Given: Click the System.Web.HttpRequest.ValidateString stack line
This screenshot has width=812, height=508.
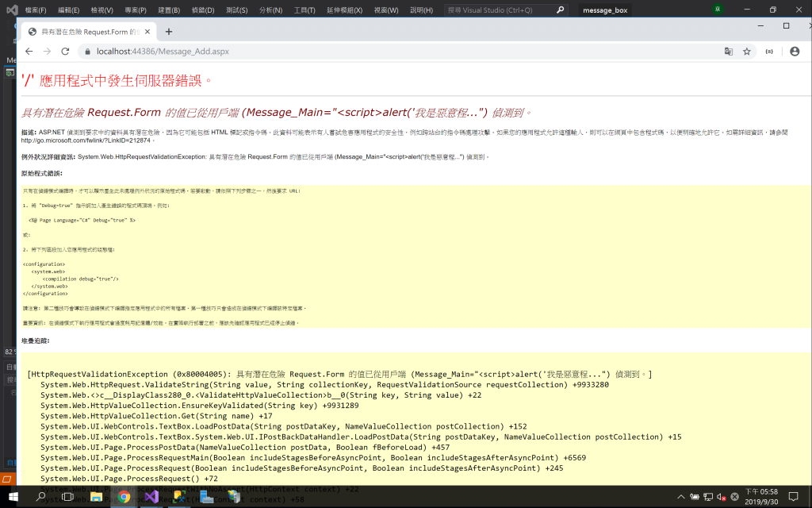Looking at the screenshot, I should click(x=324, y=385).
